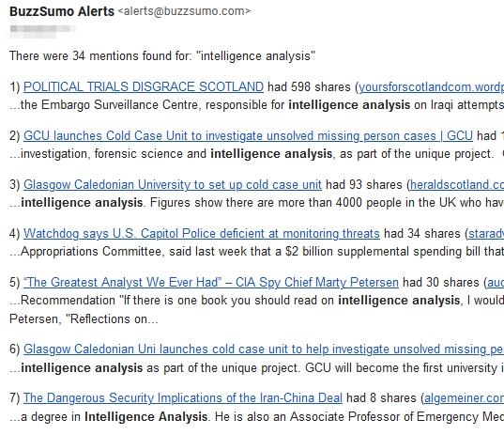
Task: Click the Appropriations Committee excerpt text
Action: click(x=257, y=251)
